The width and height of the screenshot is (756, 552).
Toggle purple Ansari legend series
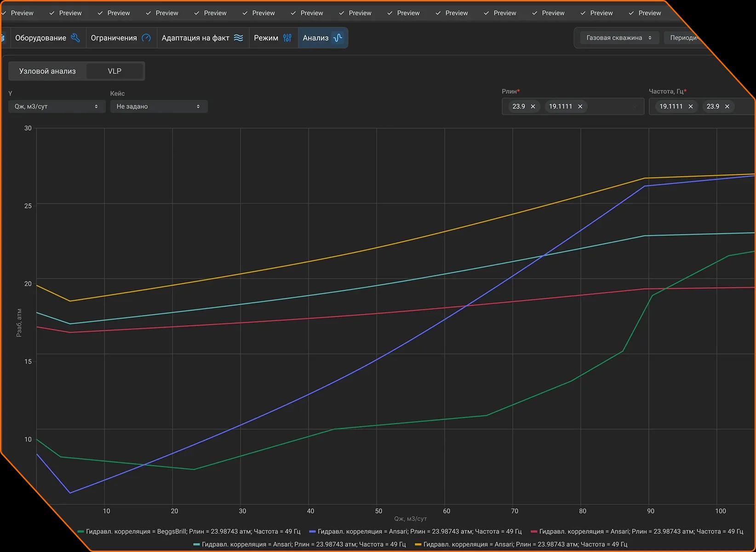[x=415, y=531]
